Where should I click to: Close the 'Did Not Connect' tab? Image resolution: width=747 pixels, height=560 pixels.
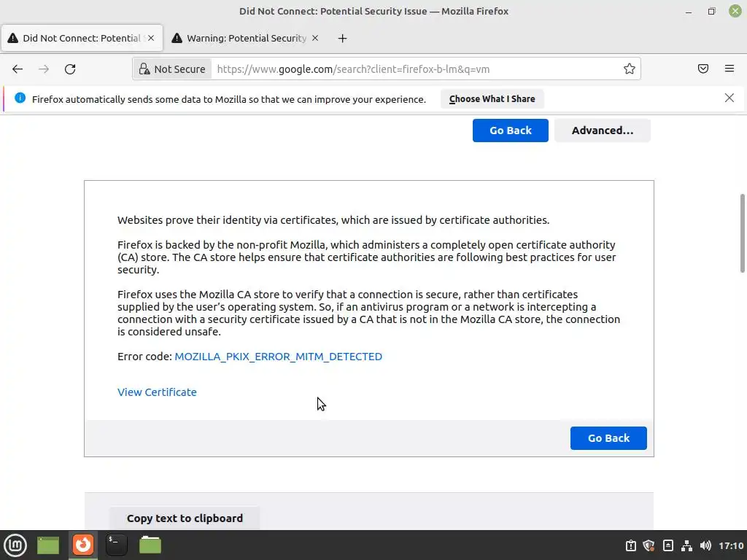pyautogui.click(x=151, y=38)
